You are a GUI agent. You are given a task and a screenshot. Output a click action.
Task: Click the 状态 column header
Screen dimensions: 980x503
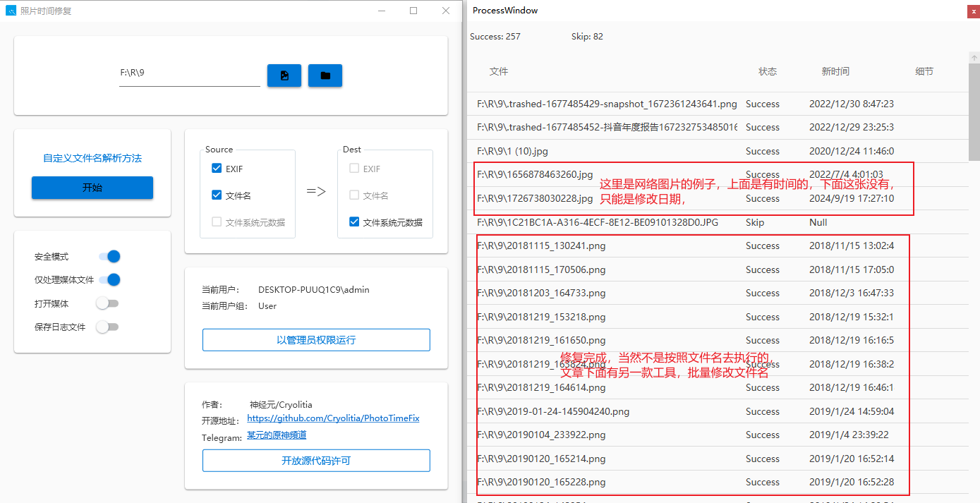768,71
